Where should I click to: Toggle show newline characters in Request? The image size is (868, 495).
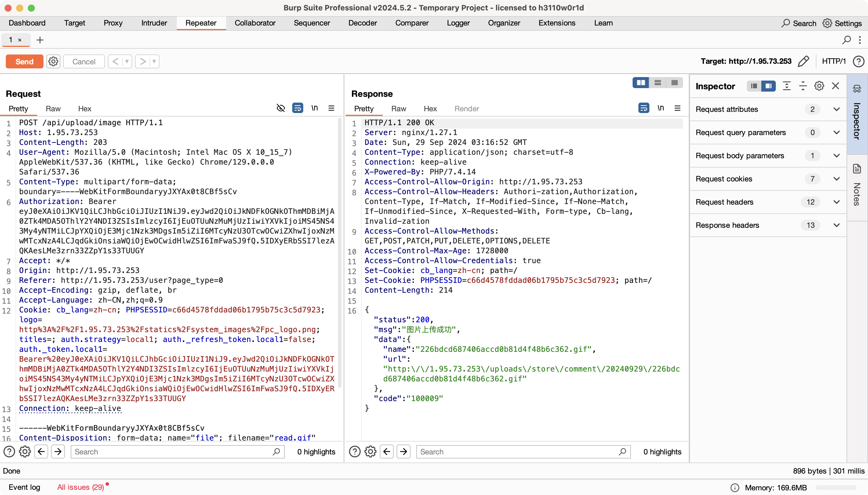coord(315,108)
